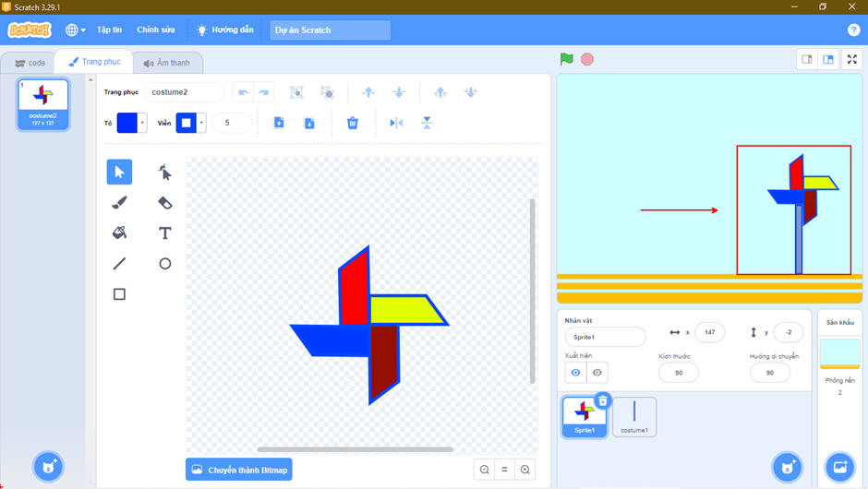The width and height of the screenshot is (868, 489).
Task: Switch to small stage layout
Action: click(x=807, y=59)
